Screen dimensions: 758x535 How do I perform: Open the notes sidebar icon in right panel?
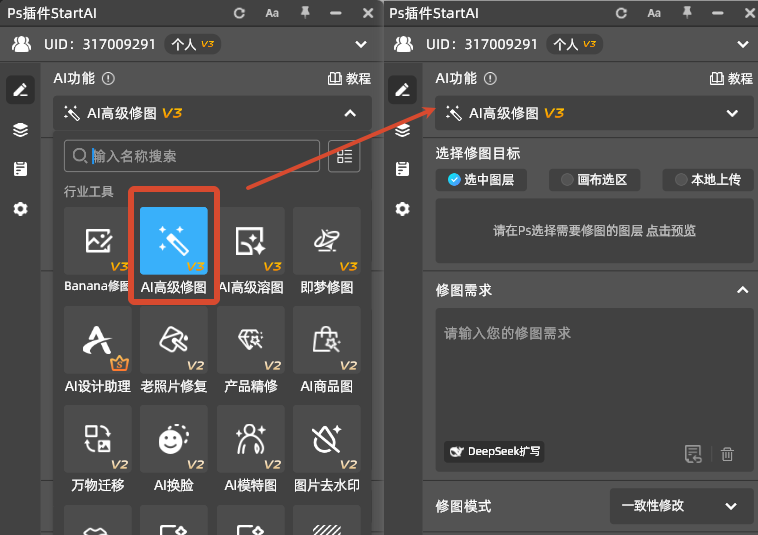coord(402,169)
